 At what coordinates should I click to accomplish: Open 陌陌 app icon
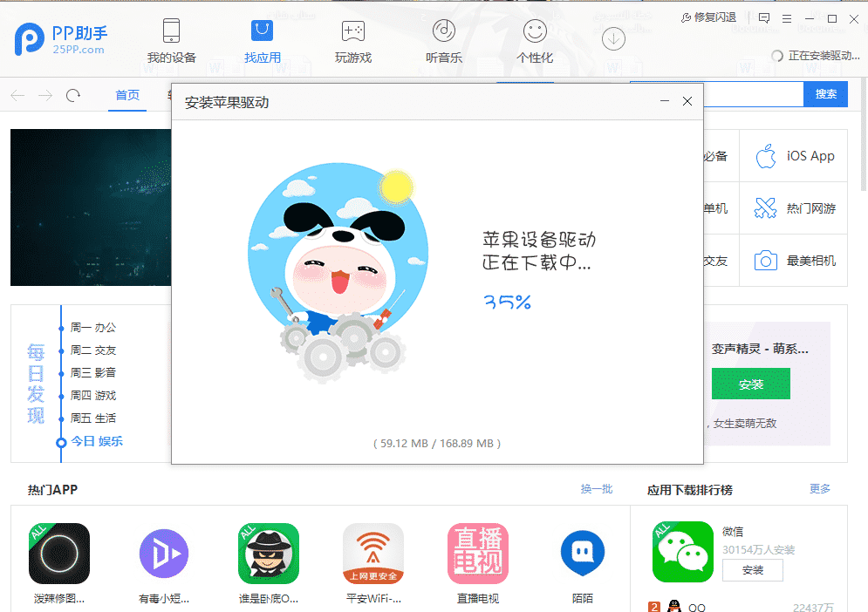pyautogui.click(x=583, y=554)
